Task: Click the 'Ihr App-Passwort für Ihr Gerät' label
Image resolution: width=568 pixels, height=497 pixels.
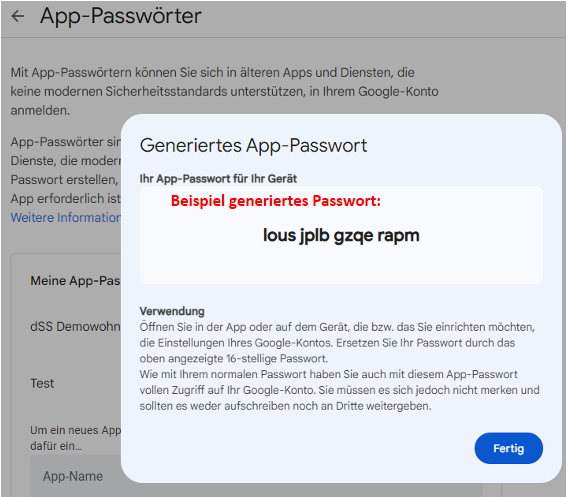Action: (218, 179)
